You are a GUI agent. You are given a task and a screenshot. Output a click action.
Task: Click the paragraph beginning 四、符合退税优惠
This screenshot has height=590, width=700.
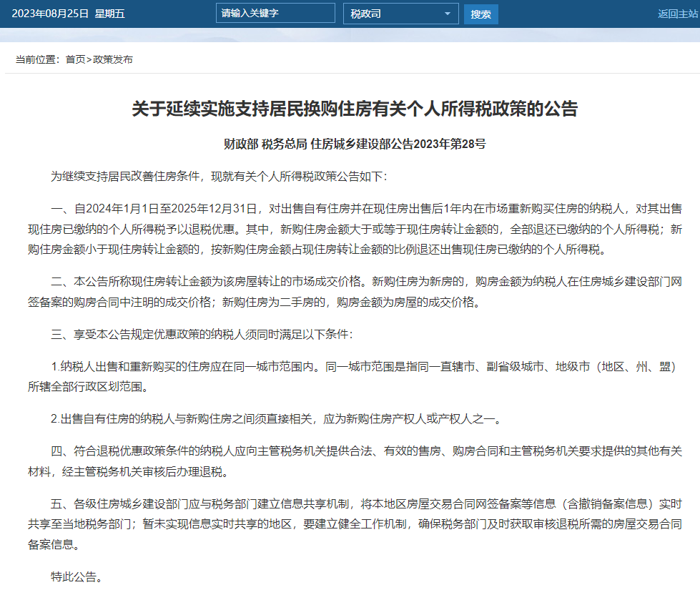[355, 461]
